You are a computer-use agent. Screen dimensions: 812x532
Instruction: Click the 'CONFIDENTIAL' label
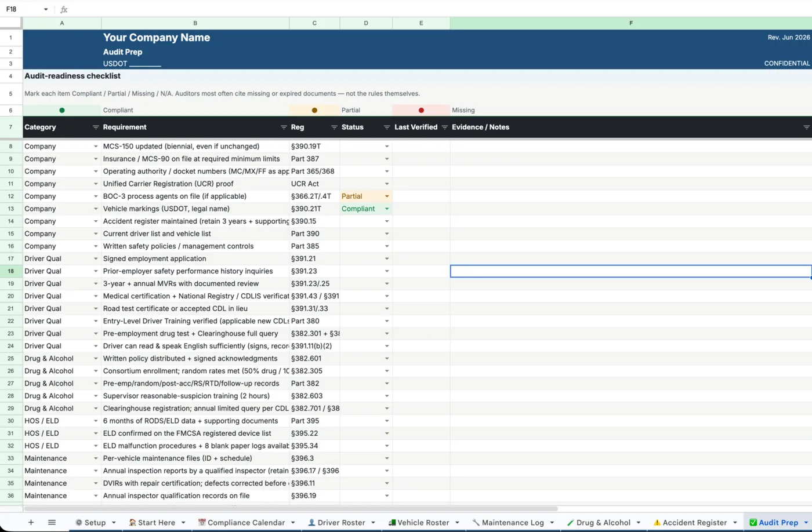(x=787, y=64)
